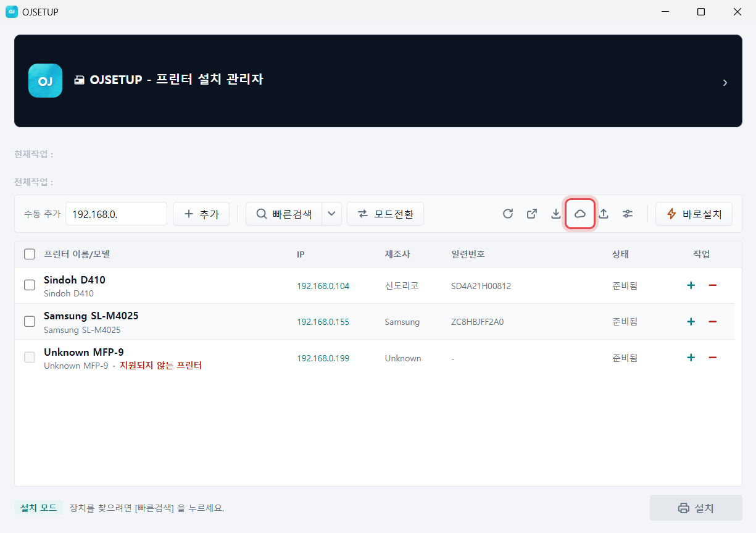Check the Samsung SL-M4025 row checkbox
This screenshot has width=756, height=533.
click(x=30, y=321)
